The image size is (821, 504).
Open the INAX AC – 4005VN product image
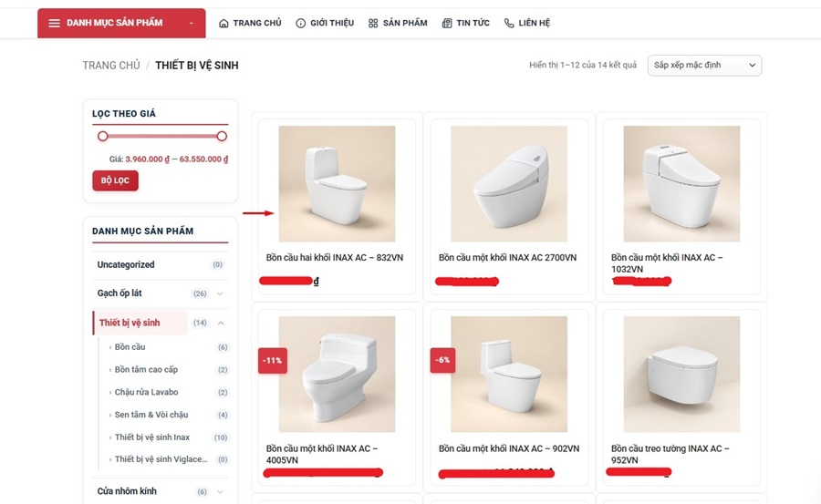[x=337, y=375]
